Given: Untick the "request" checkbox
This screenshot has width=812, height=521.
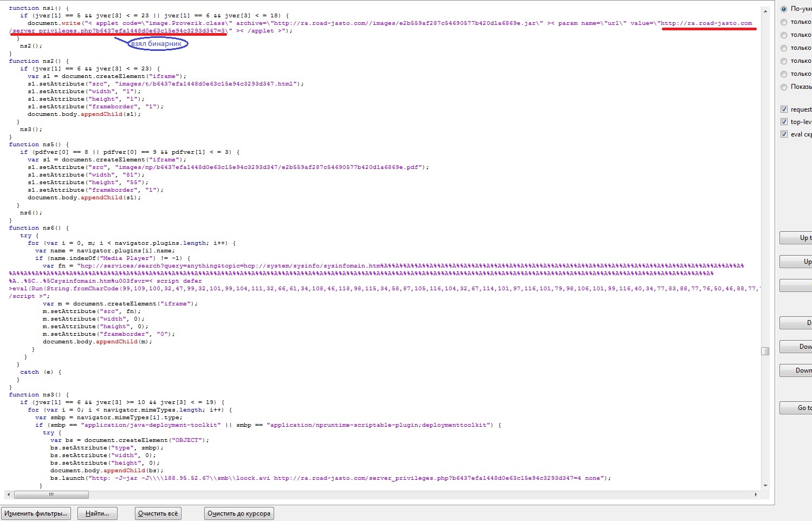Looking at the screenshot, I should (x=784, y=109).
